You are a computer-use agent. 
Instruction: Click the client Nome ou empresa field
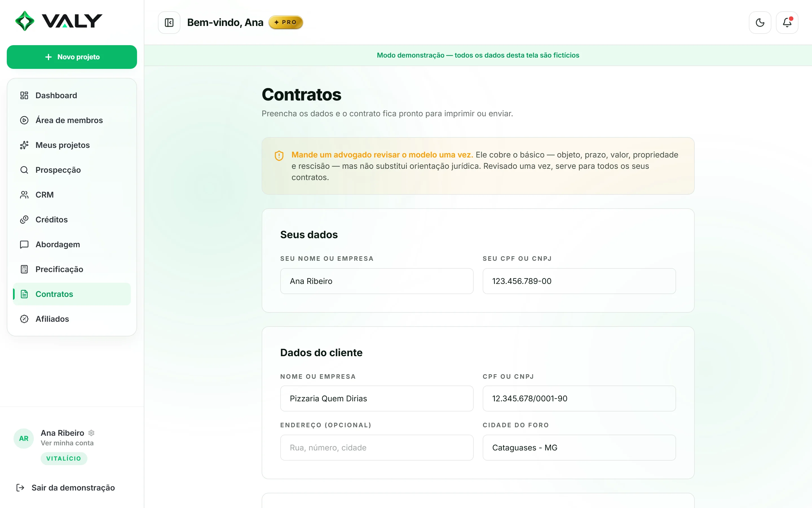coord(376,398)
